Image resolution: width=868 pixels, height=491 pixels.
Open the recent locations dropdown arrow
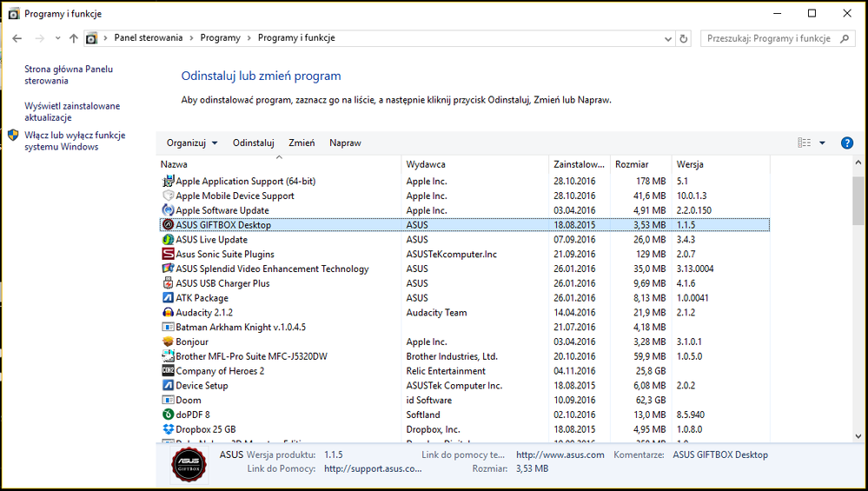pos(57,38)
